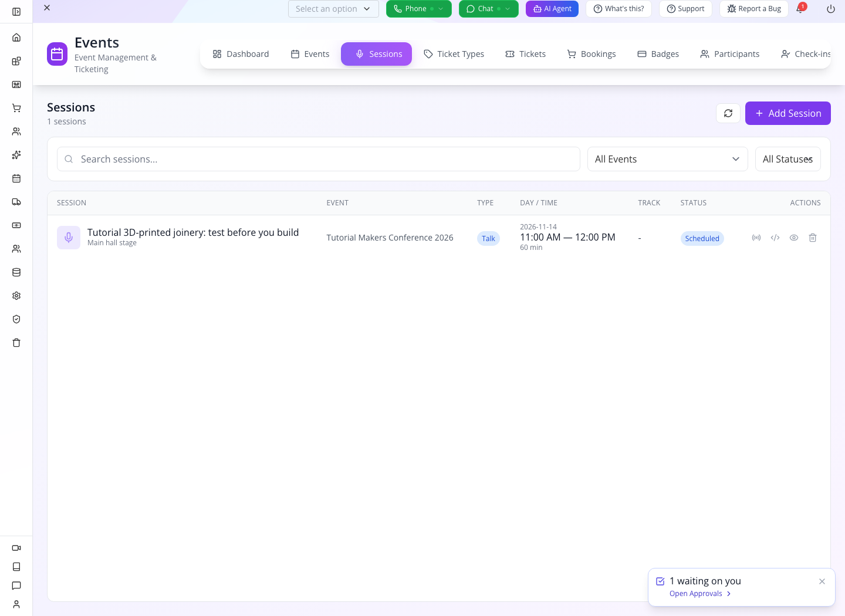
Task: Open the Tickets tab
Action: pyautogui.click(x=526, y=54)
